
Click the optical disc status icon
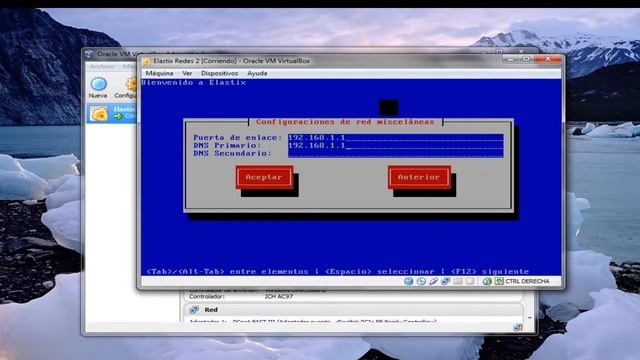pos(421,281)
